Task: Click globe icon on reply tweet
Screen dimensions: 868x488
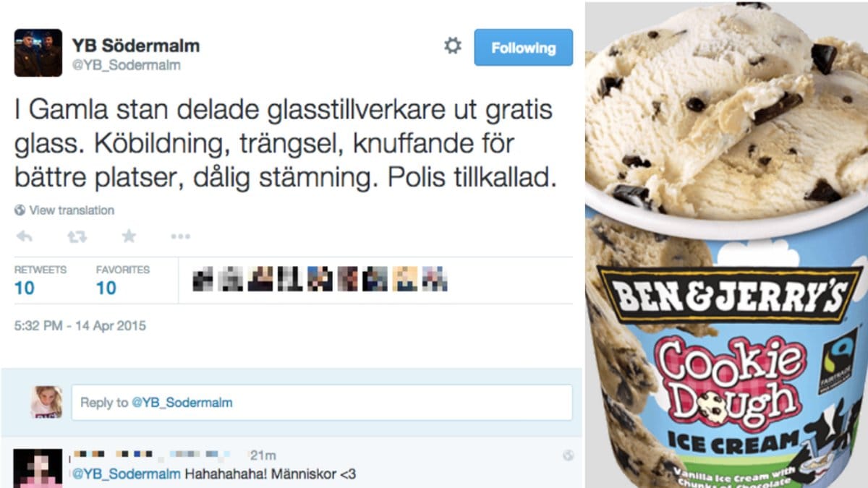Action: (568, 455)
